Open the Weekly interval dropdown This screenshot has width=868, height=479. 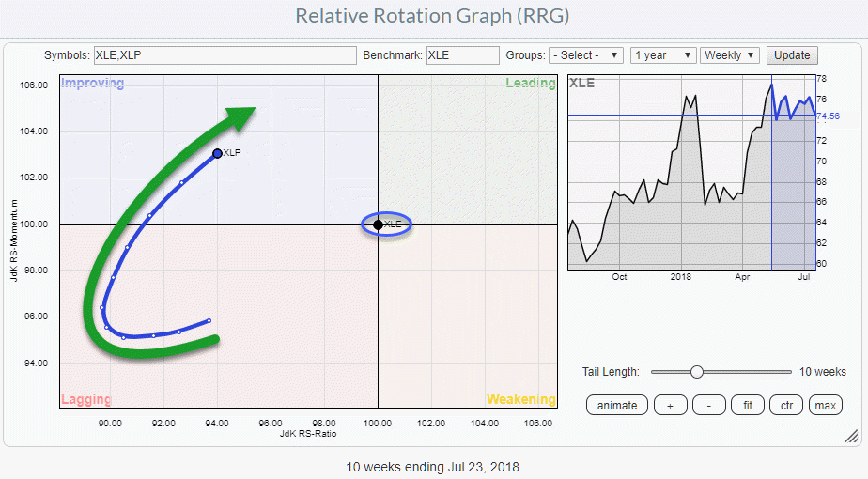pos(729,55)
